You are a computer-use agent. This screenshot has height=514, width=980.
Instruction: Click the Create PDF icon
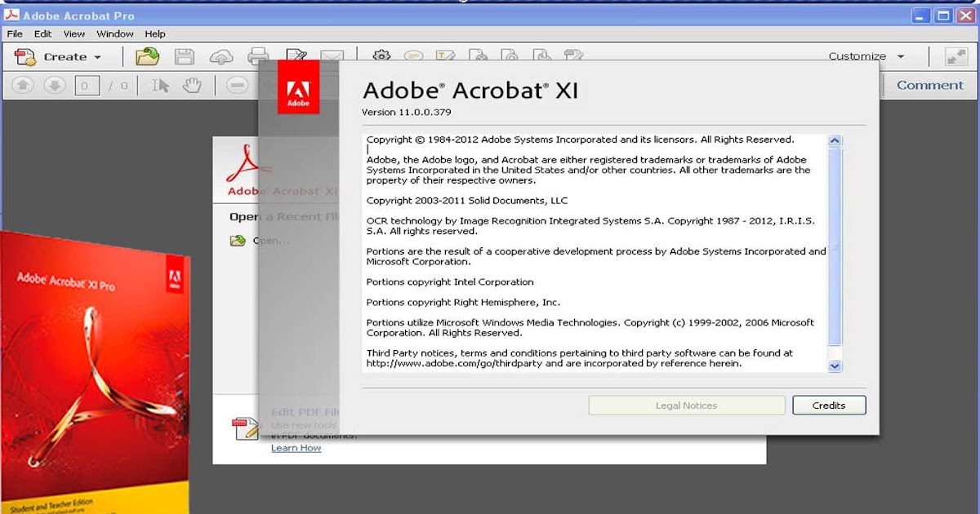pos(25,56)
